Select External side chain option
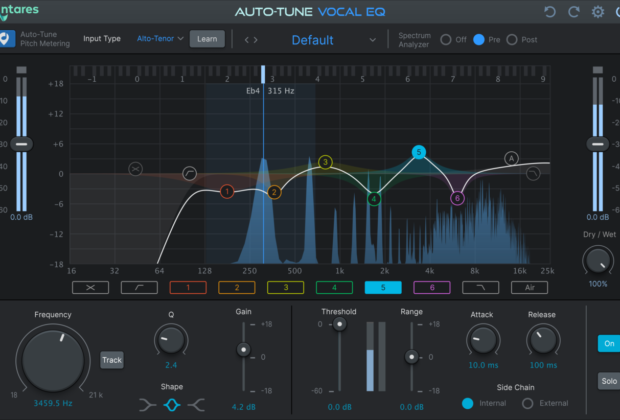The image size is (620, 420). pyautogui.click(x=528, y=403)
